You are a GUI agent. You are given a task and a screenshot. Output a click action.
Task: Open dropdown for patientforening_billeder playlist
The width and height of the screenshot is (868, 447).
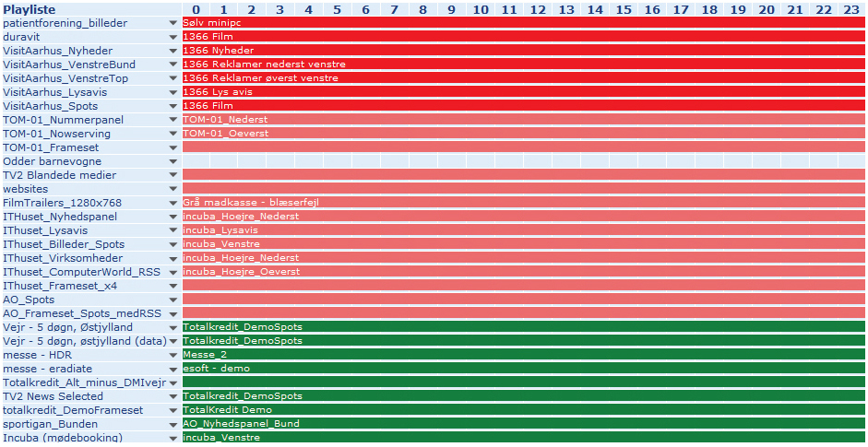(x=173, y=23)
